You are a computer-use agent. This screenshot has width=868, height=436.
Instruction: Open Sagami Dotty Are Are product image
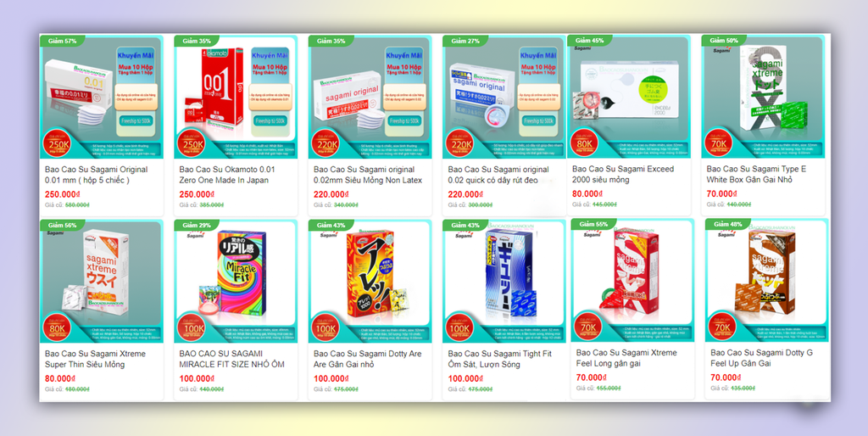[x=370, y=282]
